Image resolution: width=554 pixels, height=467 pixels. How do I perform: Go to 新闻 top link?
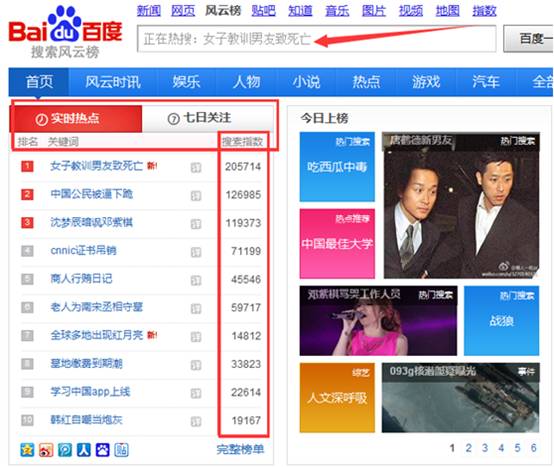(x=149, y=11)
